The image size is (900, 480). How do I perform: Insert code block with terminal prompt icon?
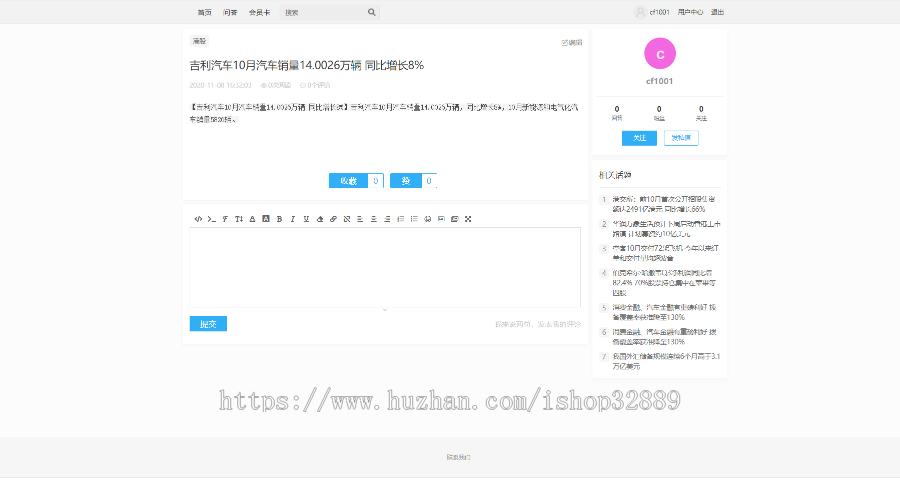212,219
